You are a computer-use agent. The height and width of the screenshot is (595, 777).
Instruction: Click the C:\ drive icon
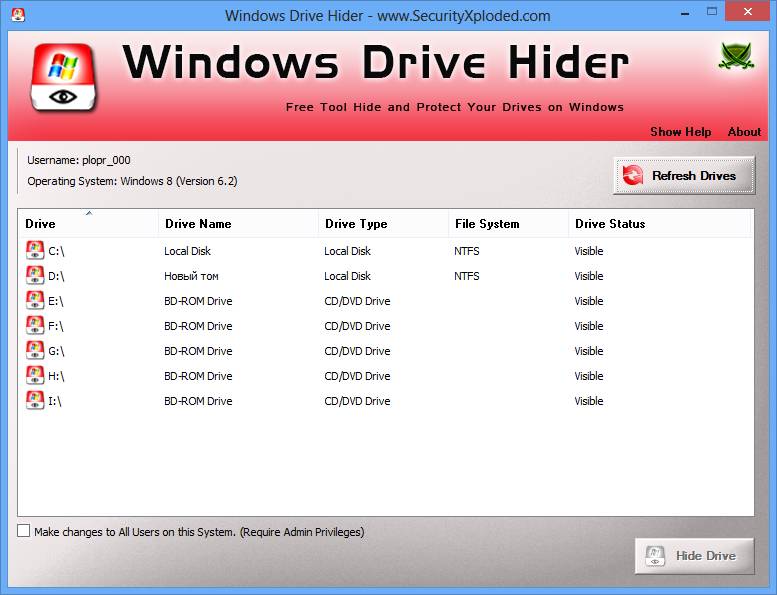click(35, 250)
